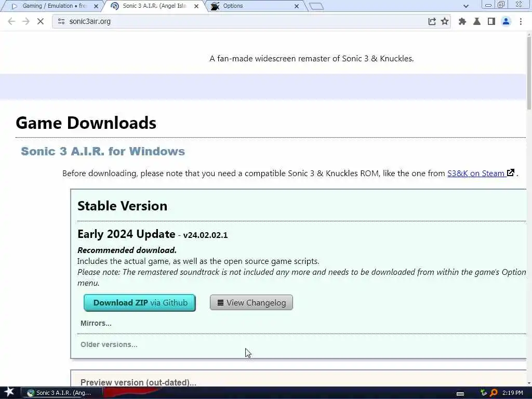Expand Preview version (out-dated)... section
532x399 pixels.
pos(138,382)
